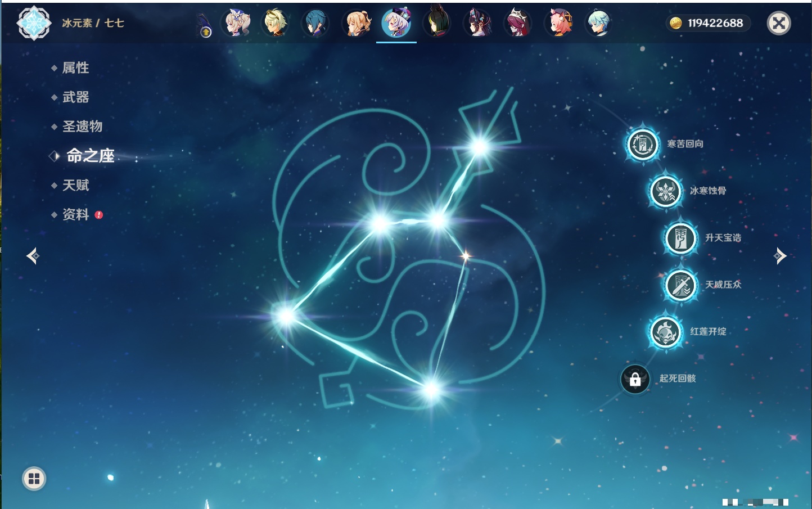812x509 pixels.
Task: Click the partially hidden avatar with up-arrow badge
Action: [204, 26]
